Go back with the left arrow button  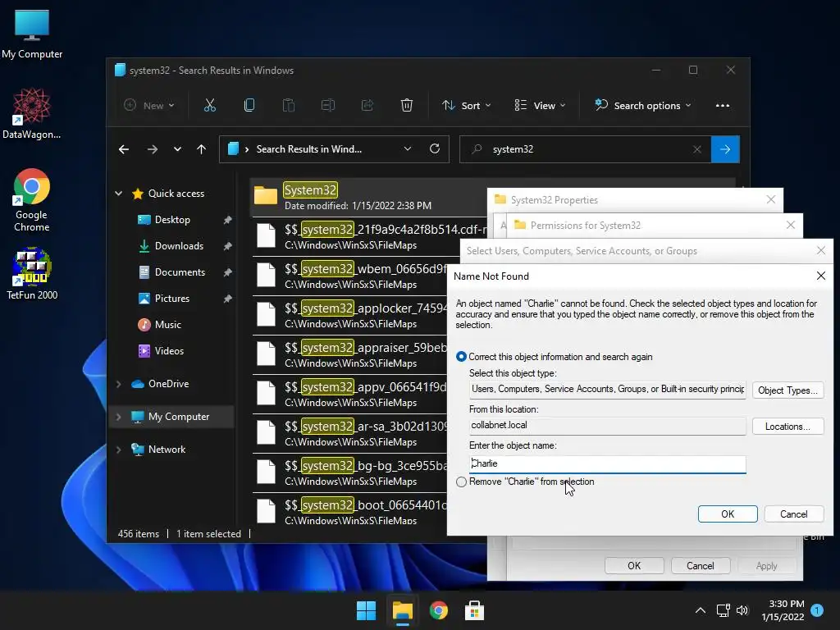124,149
